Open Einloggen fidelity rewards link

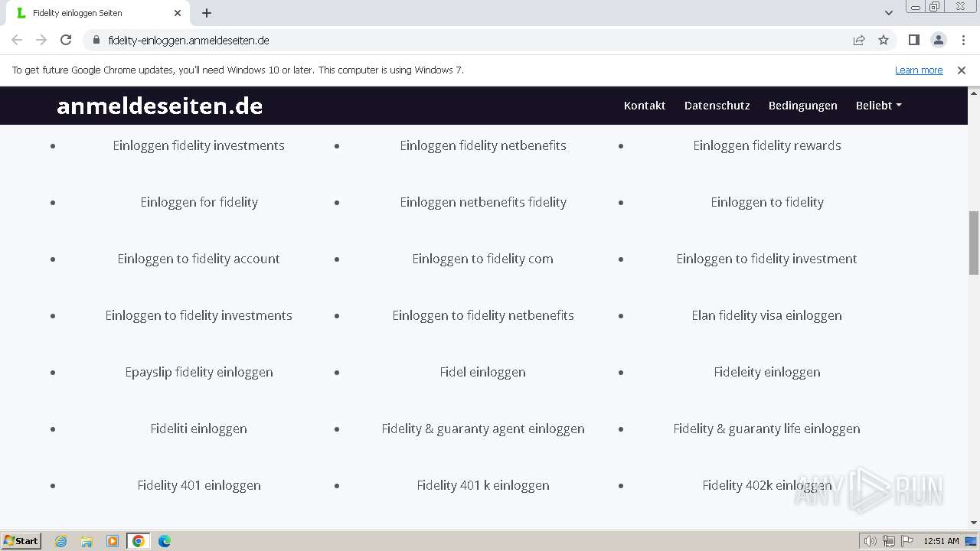pyautogui.click(x=767, y=145)
